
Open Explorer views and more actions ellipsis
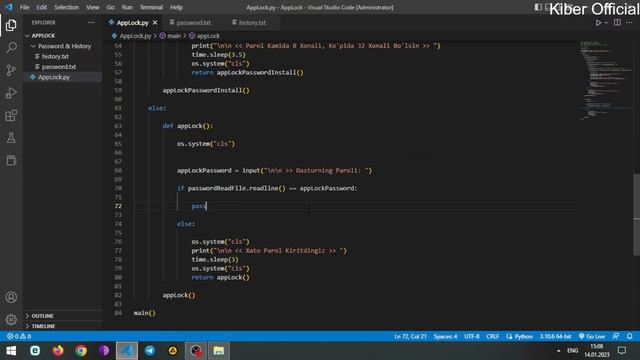coord(91,23)
